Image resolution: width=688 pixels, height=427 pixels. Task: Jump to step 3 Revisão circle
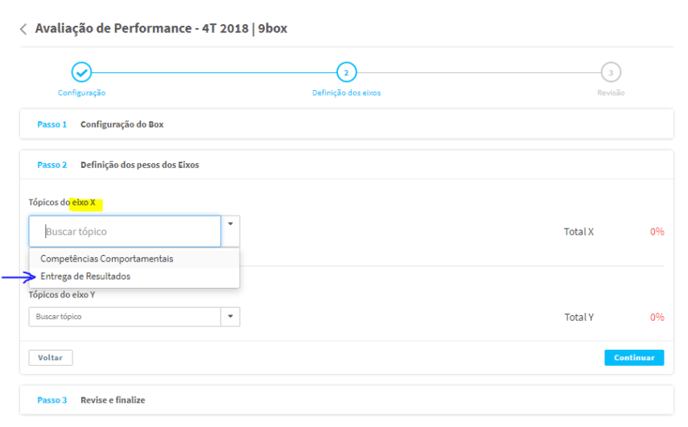click(610, 72)
